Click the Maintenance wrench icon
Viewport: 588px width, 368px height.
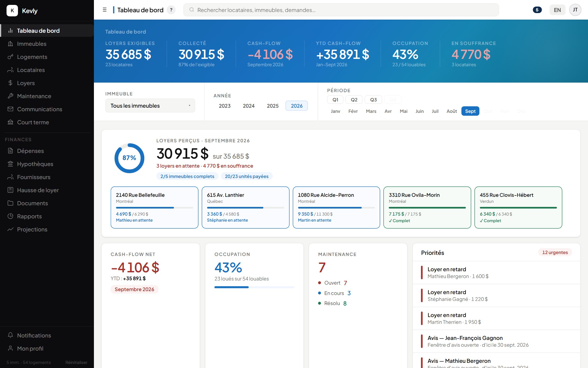(10, 96)
